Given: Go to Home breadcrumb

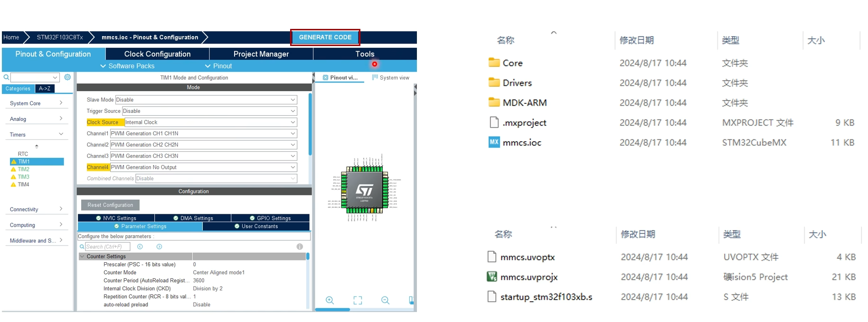Looking at the screenshot, I should (11, 37).
